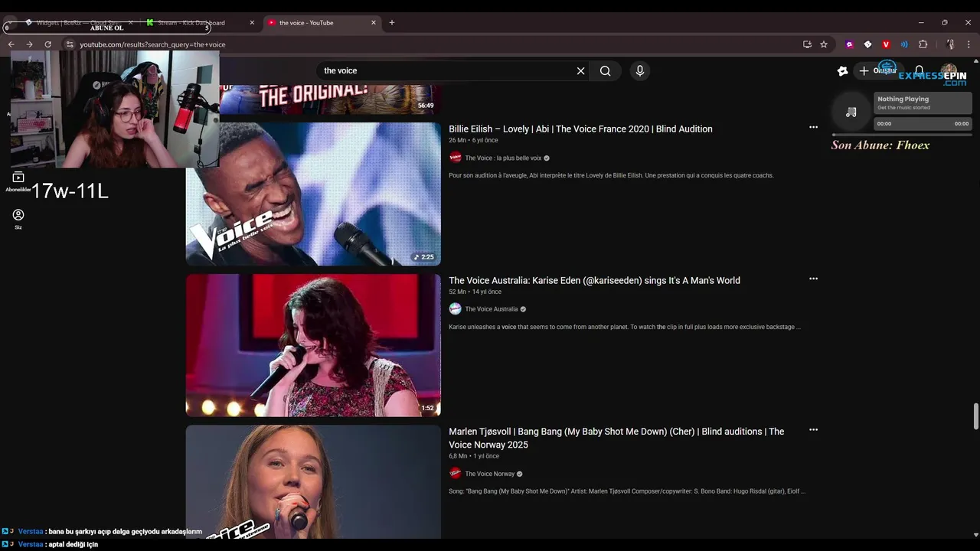Open the Chrome profile avatar

tap(950, 44)
